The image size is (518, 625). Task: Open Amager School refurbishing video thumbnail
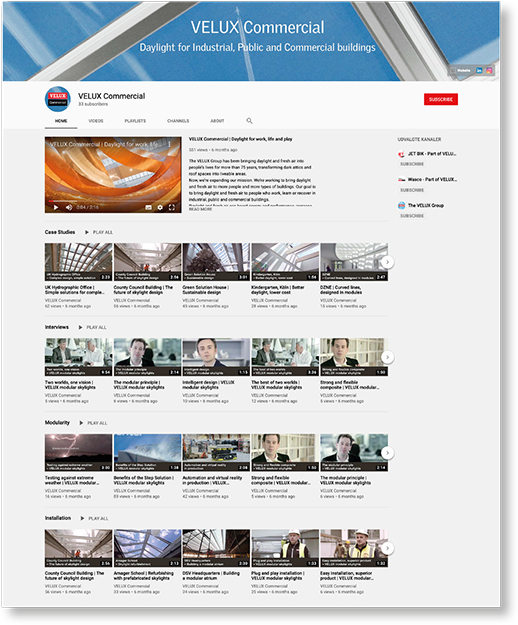click(147, 548)
